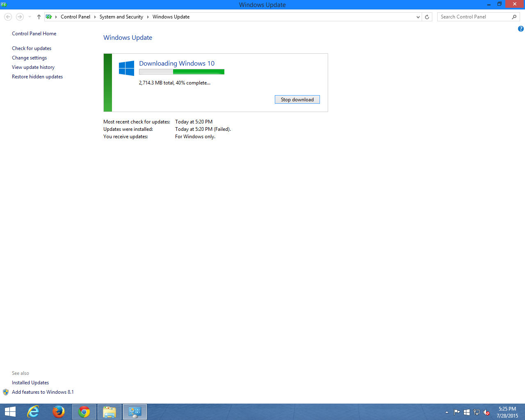Click the Control Panel address bar icon
Viewport: 525px width, 420px height.
click(x=49, y=17)
